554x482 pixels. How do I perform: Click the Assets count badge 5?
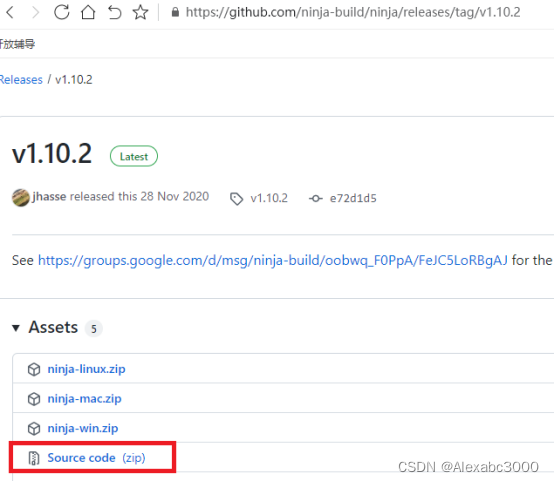click(94, 329)
